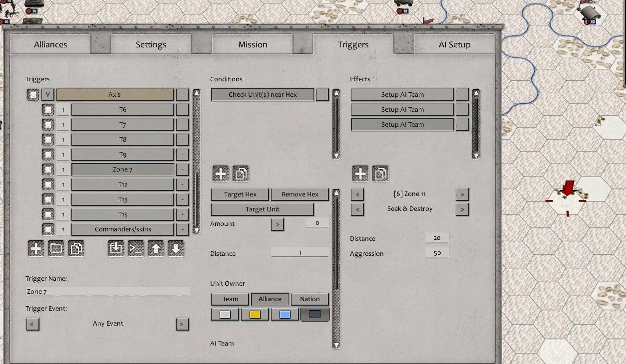The height and width of the screenshot is (364, 626).
Task: Open the folder icon below the trigger list
Action: click(56, 248)
